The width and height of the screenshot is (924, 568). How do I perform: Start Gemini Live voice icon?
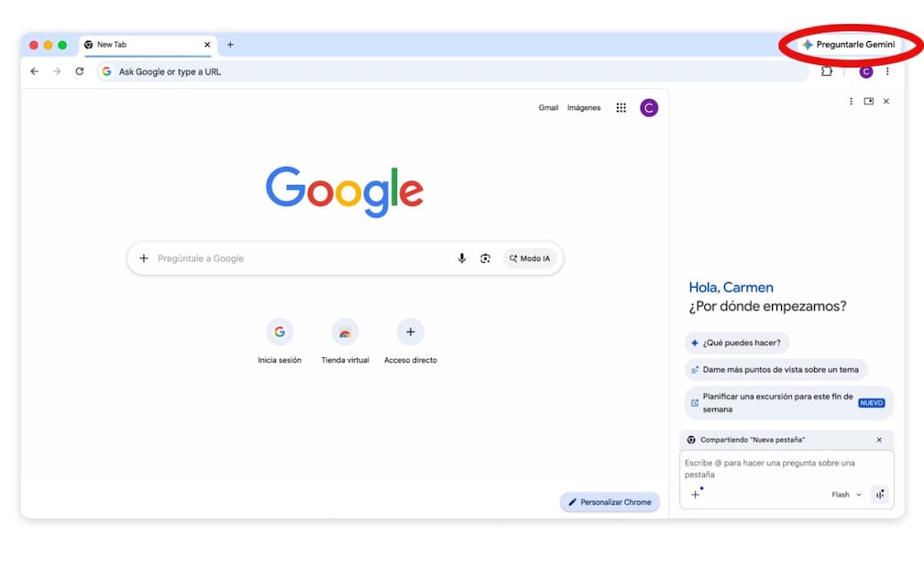(880, 495)
